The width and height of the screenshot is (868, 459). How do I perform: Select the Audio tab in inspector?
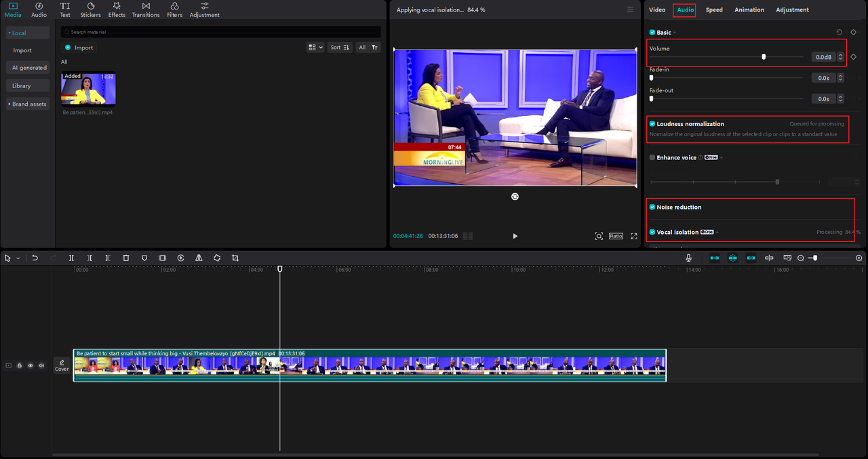[686, 9]
